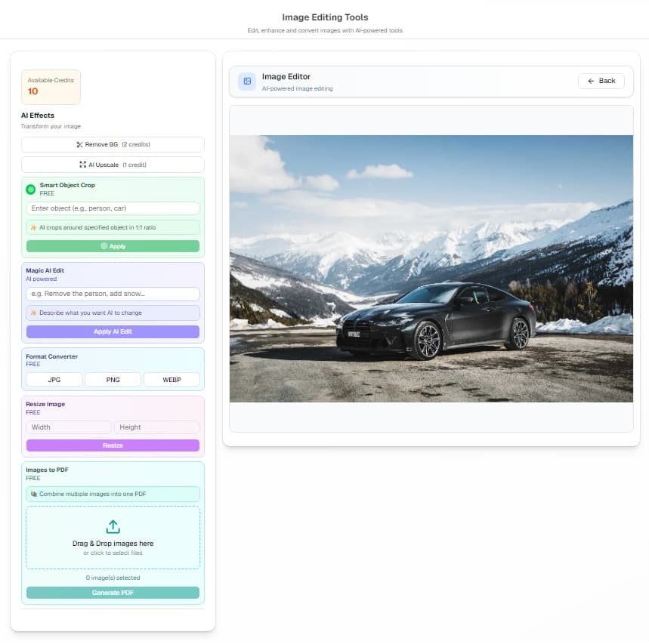Click the 'Images to PDF' label
Viewport: 649px width, 644px height.
[x=47, y=470]
